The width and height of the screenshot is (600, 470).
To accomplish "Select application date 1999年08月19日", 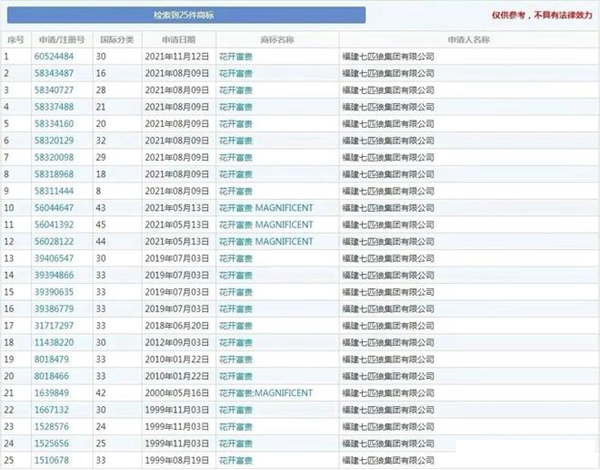I will click(177, 461).
